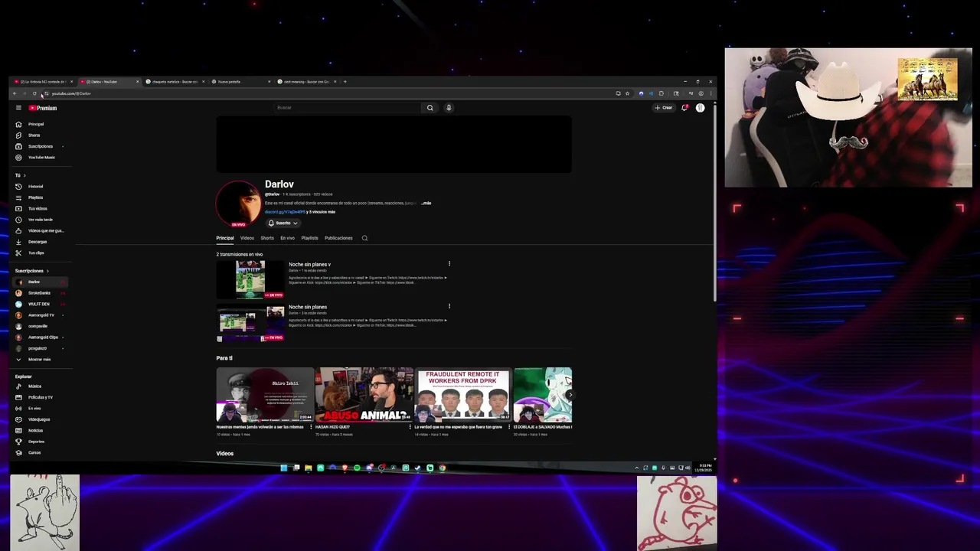The height and width of the screenshot is (551, 980).
Task: Switch to Publicaciones channel tab
Action: pos(338,238)
